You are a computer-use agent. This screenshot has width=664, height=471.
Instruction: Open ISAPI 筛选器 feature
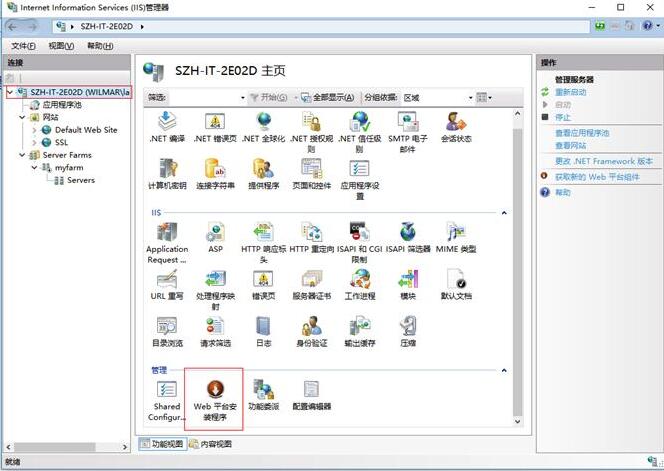pyautogui.click(x=407, y=237)
